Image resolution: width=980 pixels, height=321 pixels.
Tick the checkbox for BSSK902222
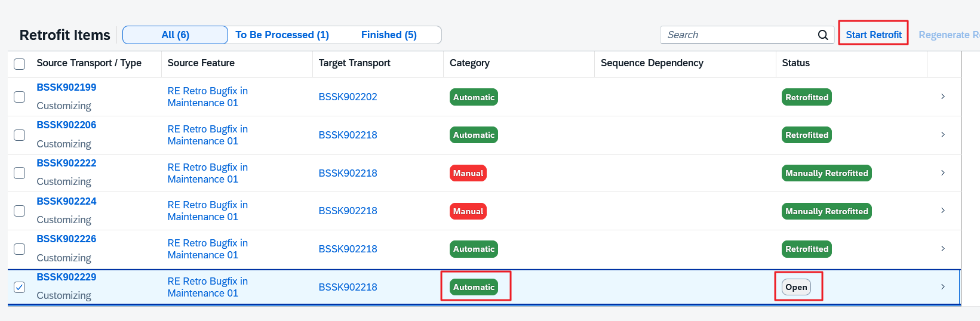(20, 173)
